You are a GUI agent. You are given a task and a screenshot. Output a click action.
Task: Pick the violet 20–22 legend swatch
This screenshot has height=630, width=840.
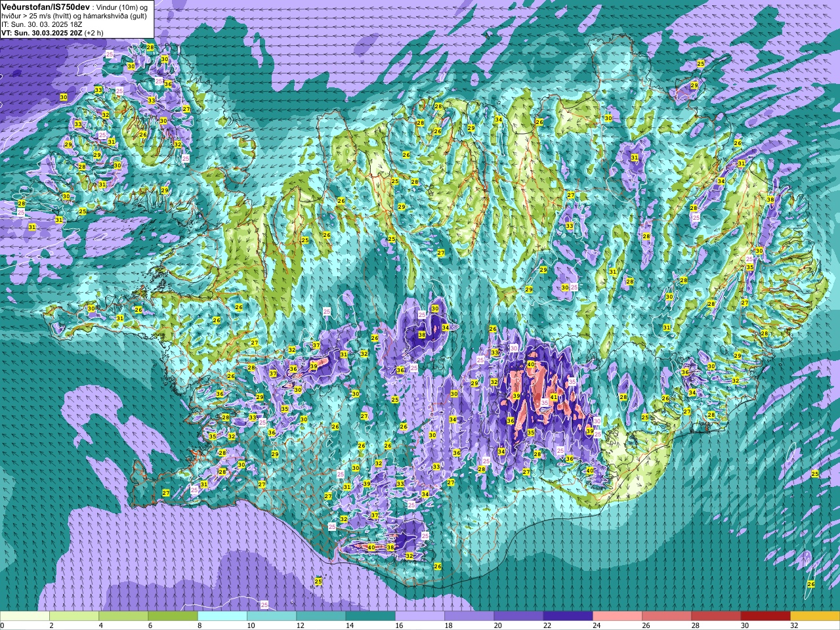(518, 616)
